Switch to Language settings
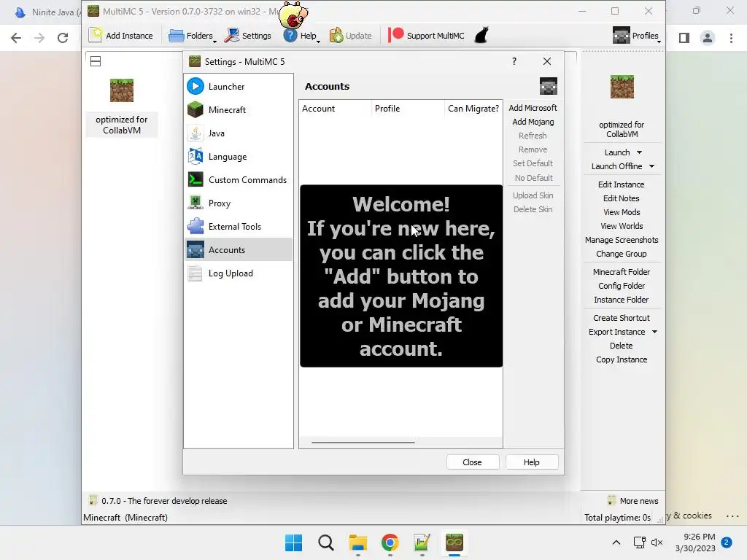This screenshot has width=747, height=560. point(239,157)
